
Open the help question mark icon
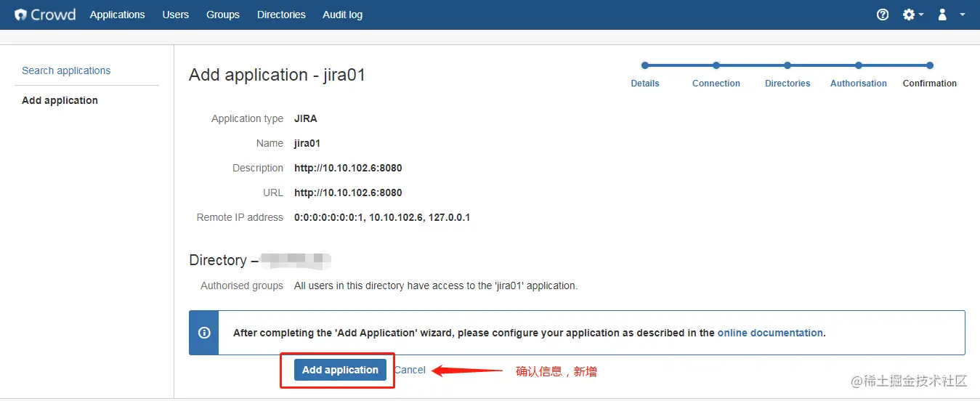click(883, 15)
